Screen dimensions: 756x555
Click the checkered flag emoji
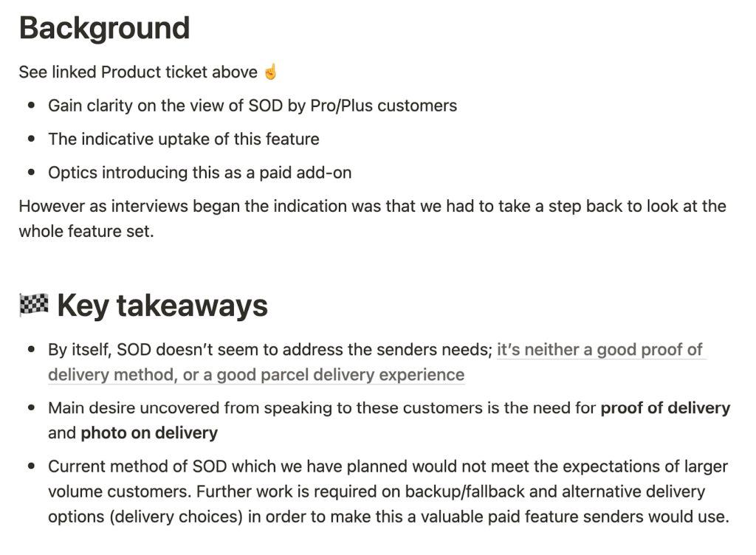[x=34, y=305]
